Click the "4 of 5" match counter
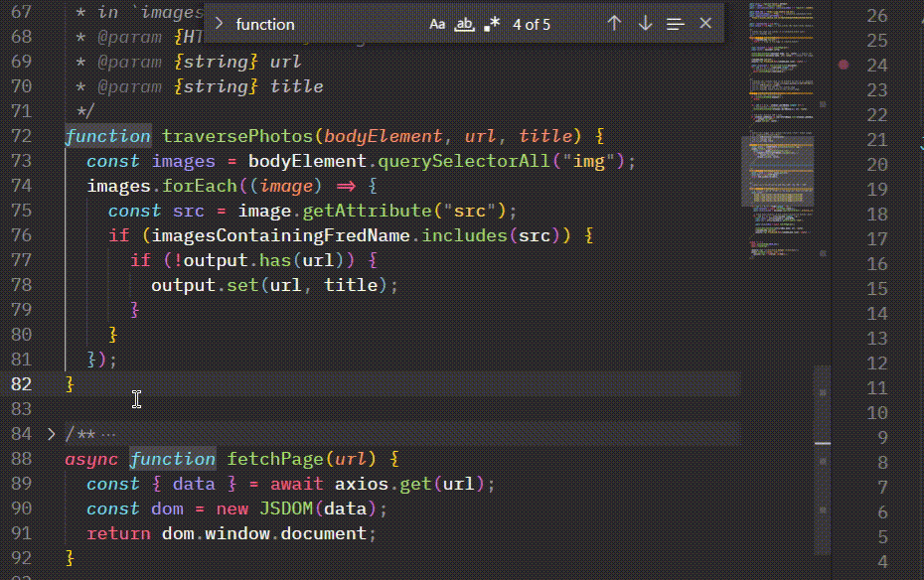The image size is (924, 580). pos(531,25)
